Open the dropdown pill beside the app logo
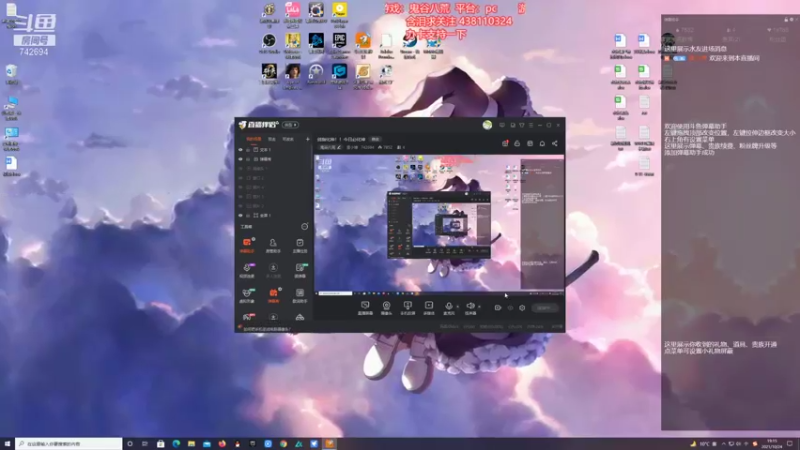Screen dimensions: 800x450 coord(290,125)
